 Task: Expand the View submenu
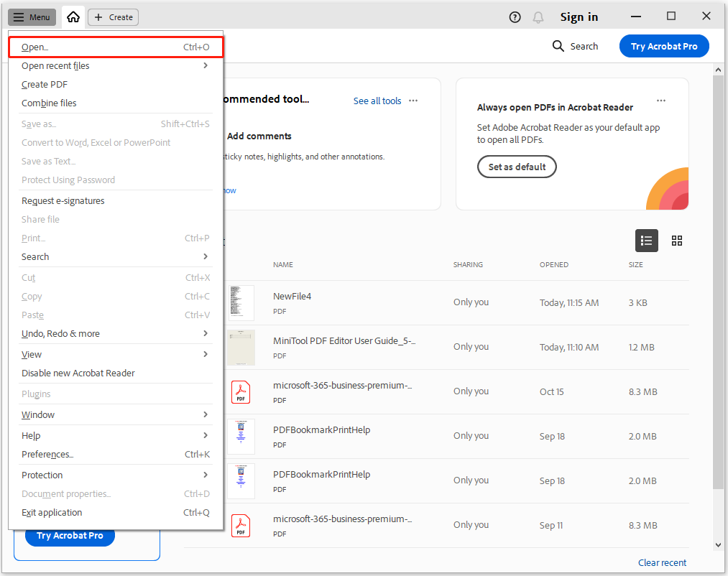(116, 354)
